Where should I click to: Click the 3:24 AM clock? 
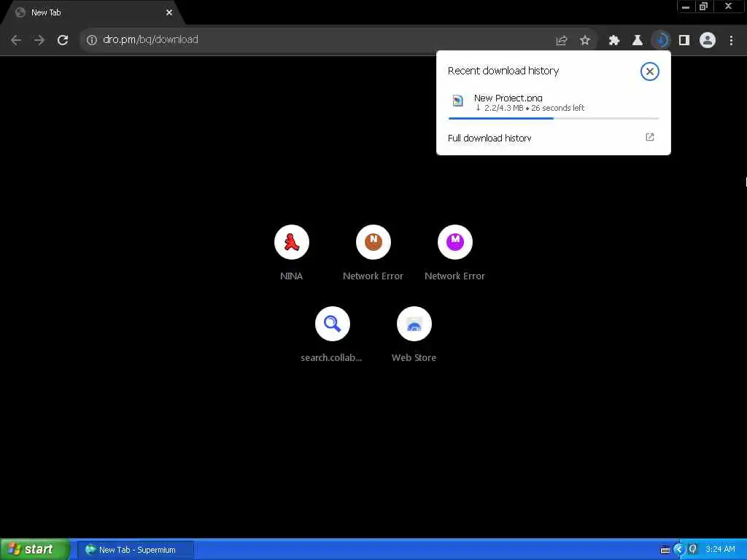click(x=720, y=550)
